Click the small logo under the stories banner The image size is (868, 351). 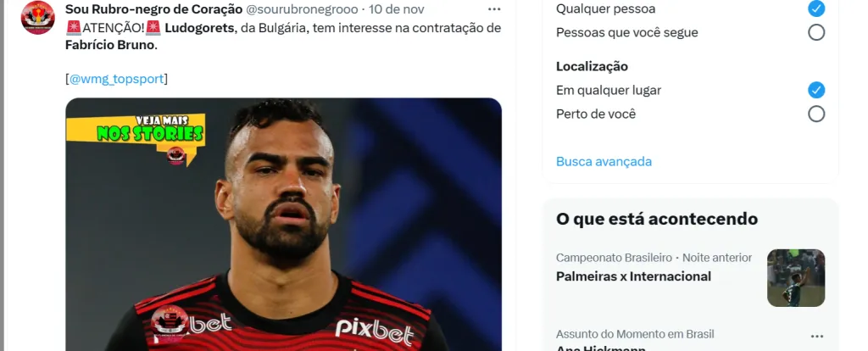click(175, 155)
